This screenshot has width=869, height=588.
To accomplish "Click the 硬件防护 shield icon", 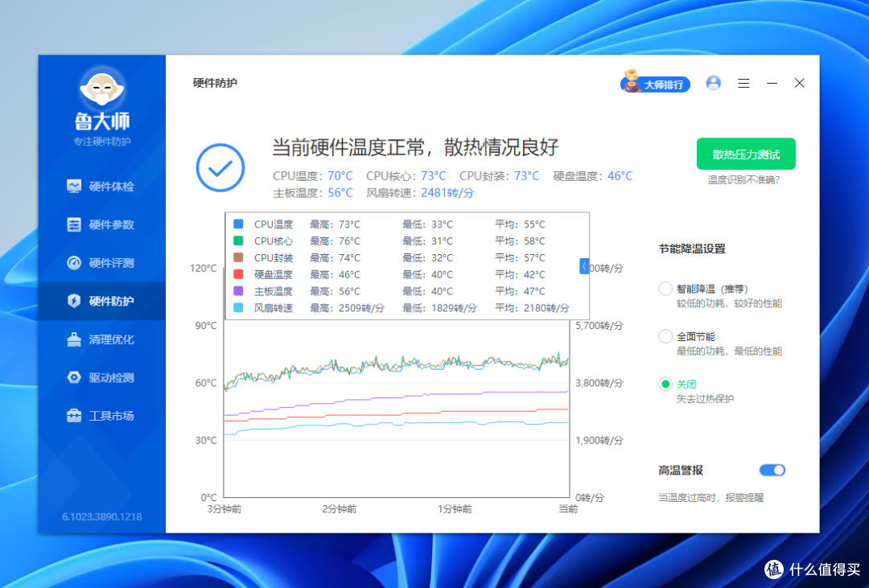I will tap(74, 301).
